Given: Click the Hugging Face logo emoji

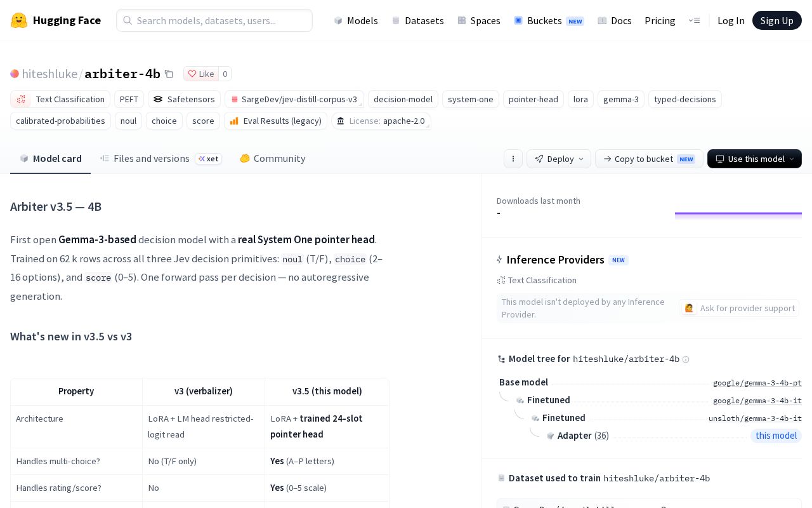Looking at the screenshot, I should (x=19, y=20).
